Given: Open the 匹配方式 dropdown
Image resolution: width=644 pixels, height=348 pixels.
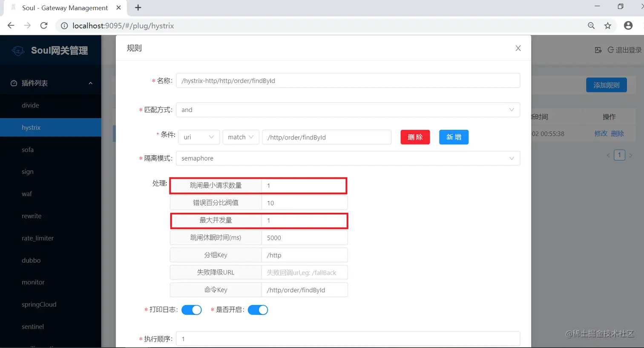Looking at the screenshot, I should tap(348, 110).
